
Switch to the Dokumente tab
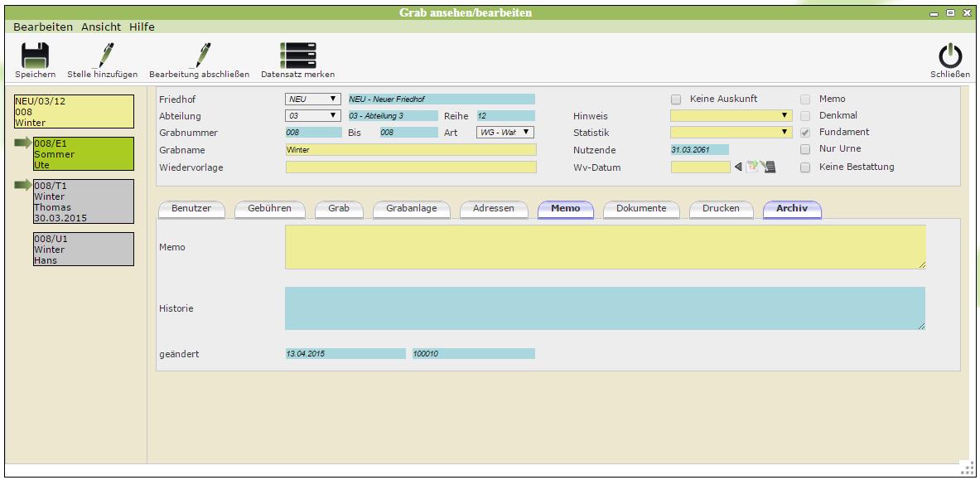640,208
